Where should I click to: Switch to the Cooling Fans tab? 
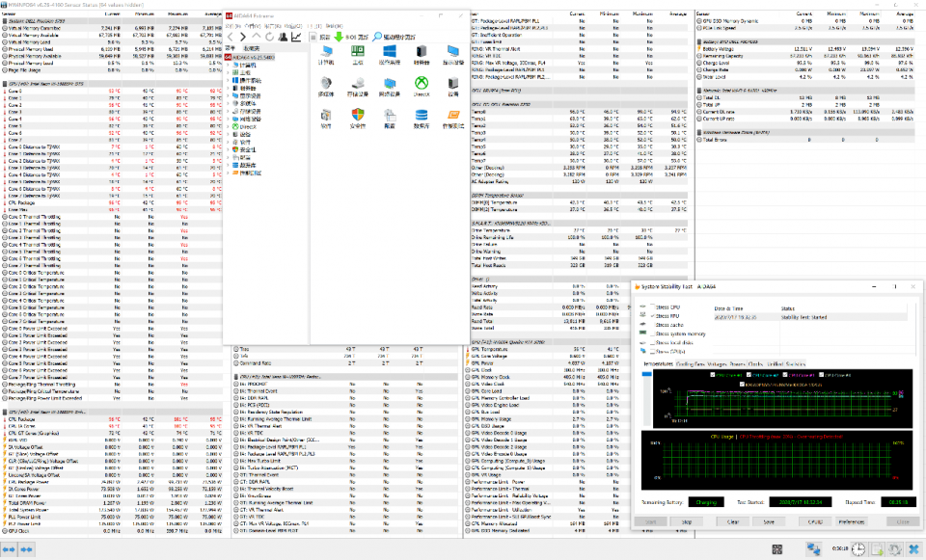click(691, 364)
